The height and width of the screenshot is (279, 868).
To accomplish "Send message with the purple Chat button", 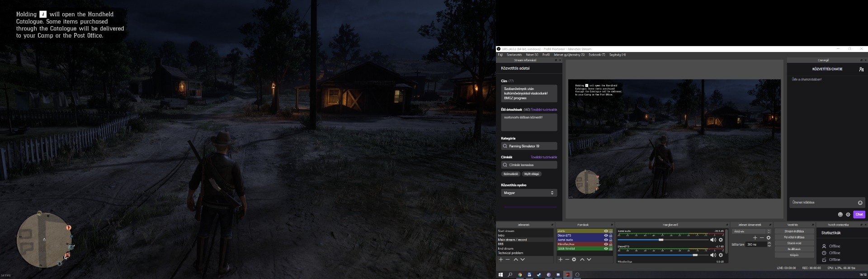I will click(859, 214).
